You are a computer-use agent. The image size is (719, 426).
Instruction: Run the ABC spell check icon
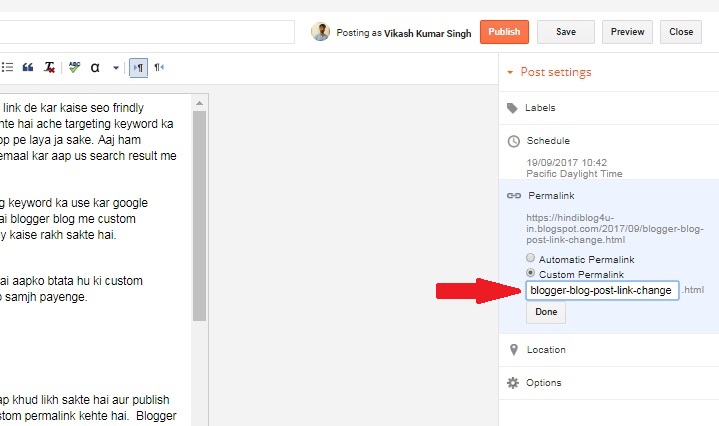(74, 67)
